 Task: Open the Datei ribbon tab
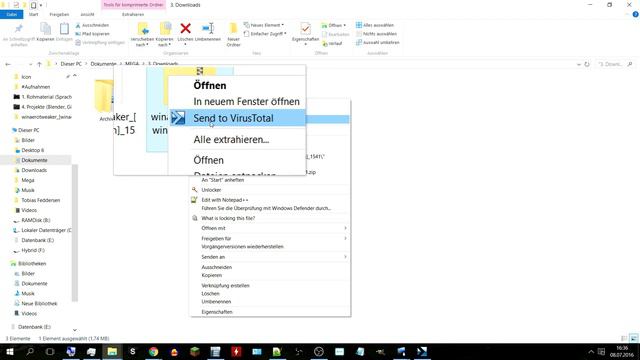11,14
